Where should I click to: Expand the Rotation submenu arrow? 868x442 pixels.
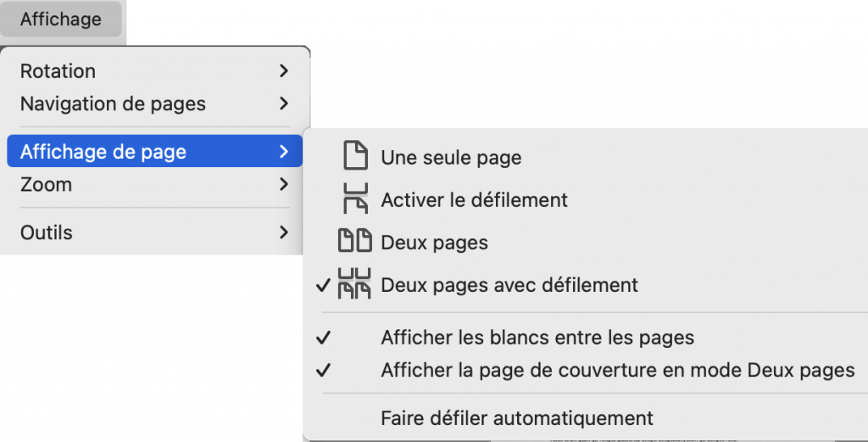tap(284, 71)
